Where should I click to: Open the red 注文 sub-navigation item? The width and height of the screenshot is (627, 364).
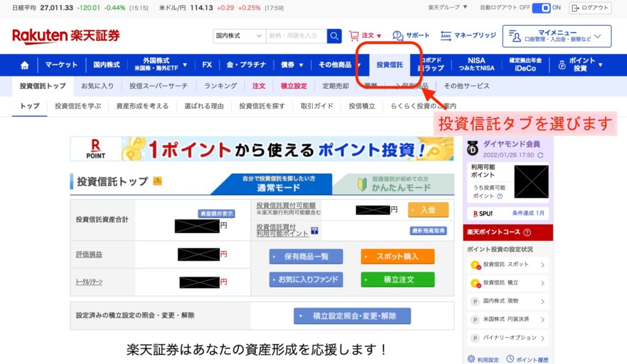[x=259, y=86]
